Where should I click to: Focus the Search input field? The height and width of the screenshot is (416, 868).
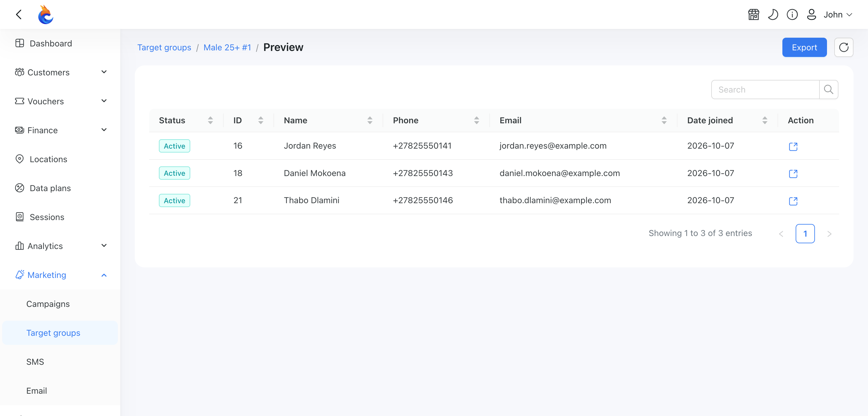[x=765, y=89]
